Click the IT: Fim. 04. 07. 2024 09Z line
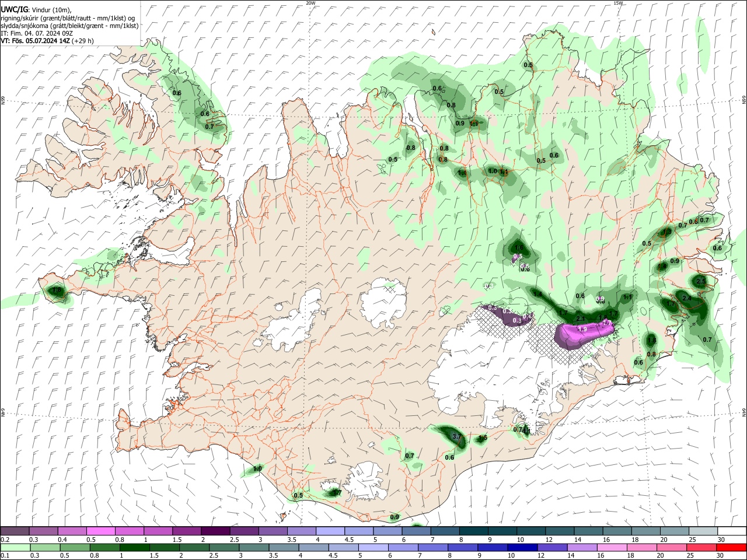Screen dimensions: 747x560 [x=38, y=33]
